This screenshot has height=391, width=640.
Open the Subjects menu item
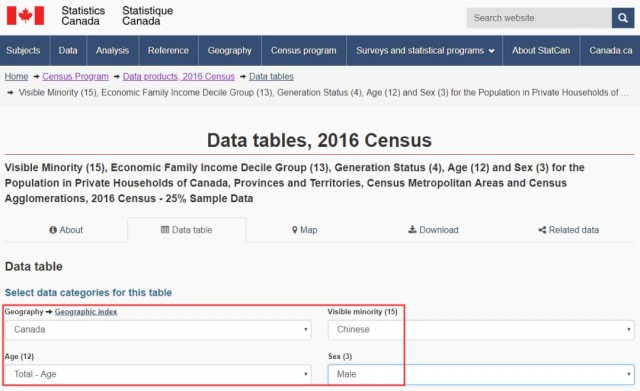(x=23, y=51)
